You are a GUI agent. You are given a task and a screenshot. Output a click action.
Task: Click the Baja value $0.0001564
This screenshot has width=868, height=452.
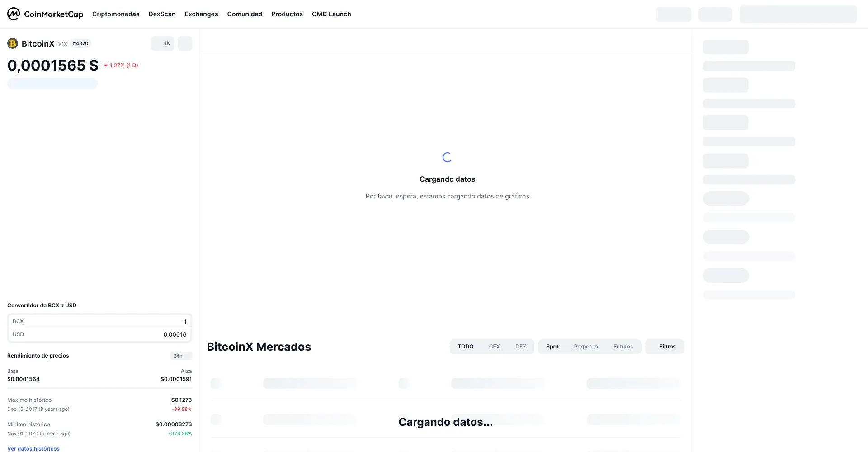pos(24,379)
